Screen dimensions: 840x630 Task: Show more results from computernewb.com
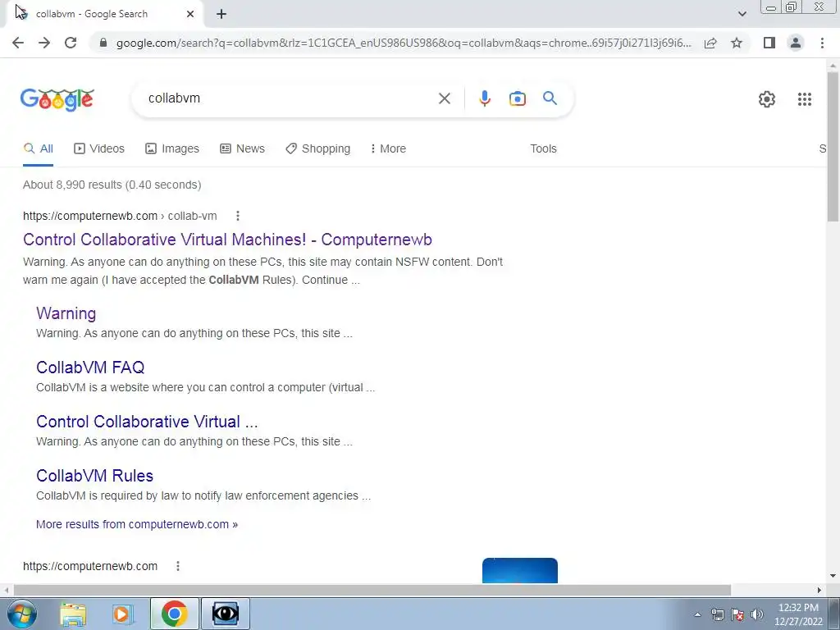137,524
